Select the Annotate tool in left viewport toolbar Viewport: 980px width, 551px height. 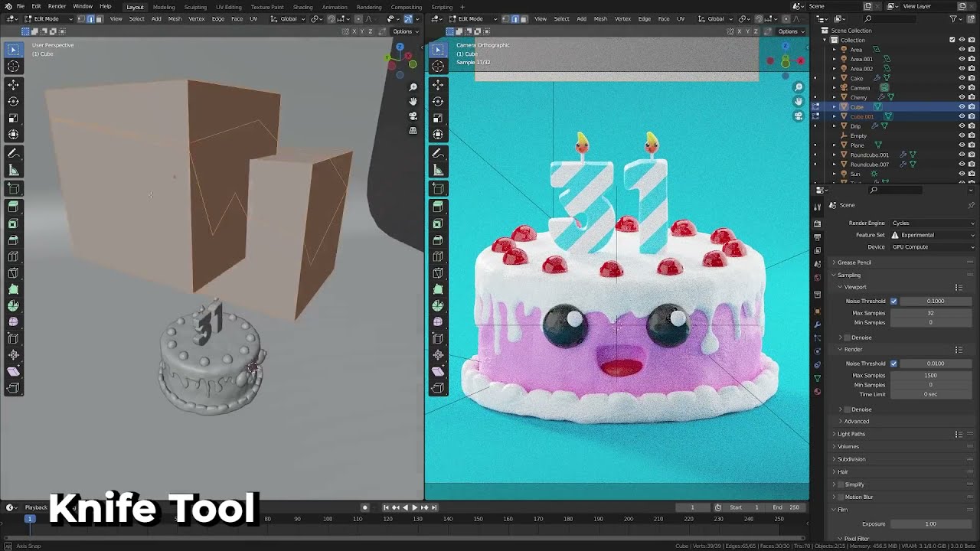click(13, 154)
